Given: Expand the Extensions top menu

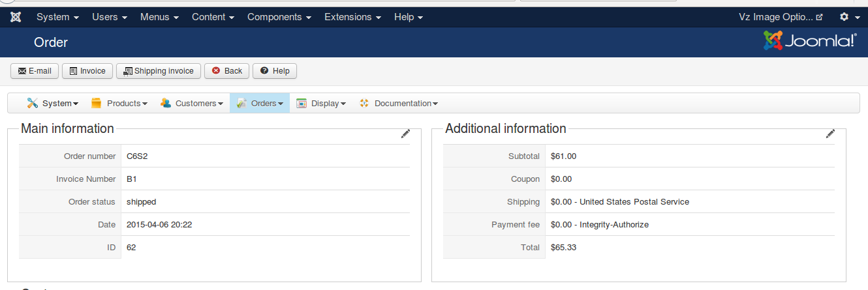Looking at the screenshot, I should pyautogui.click(x=352, y=17).
